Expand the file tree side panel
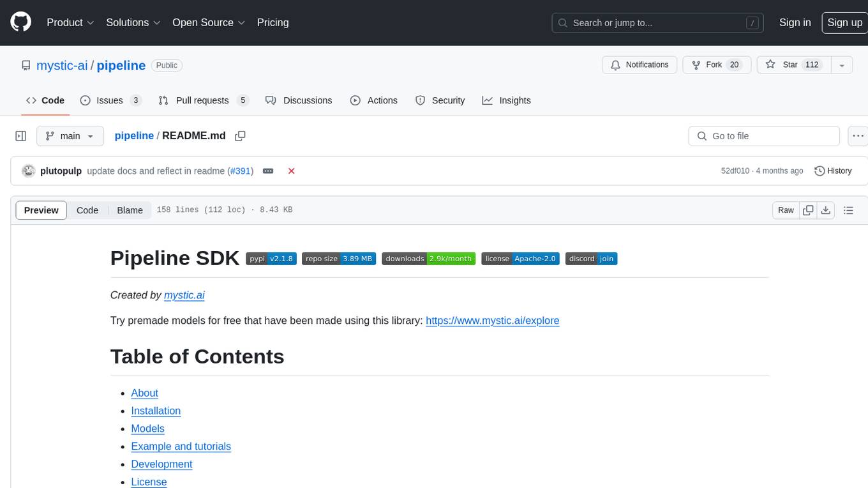 pyautogui.click(x=20, y=136)
